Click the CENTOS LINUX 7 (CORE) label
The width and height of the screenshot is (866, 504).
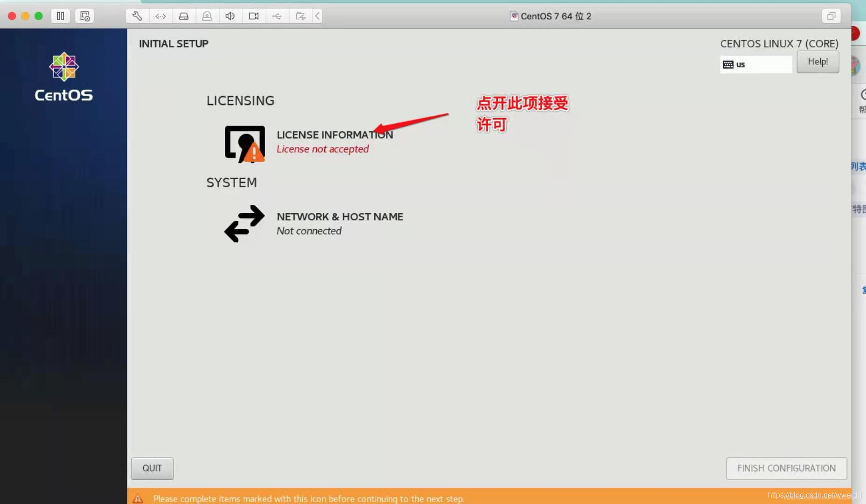[779, 43]
